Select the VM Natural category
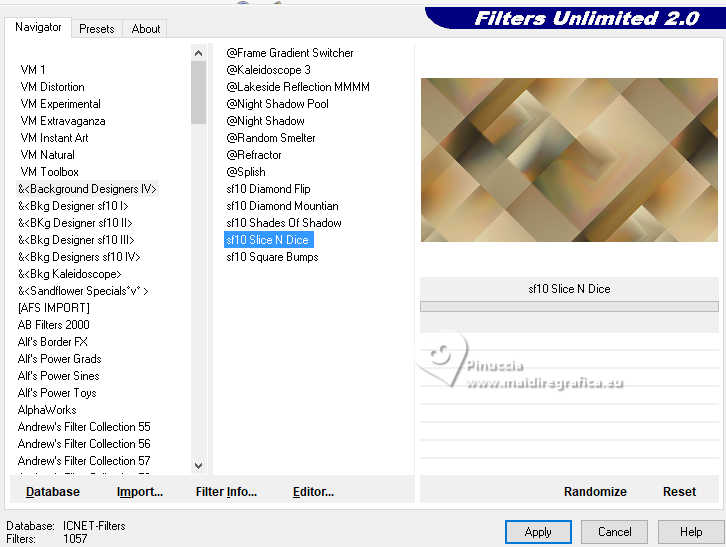The height and width of the screenshot is (547, 726). pos(47,155)
